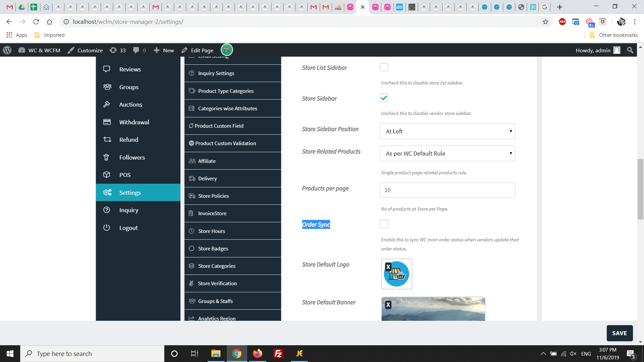Open the Store Categories tab
Screen dimensions: 644x362
(x=233, y=266)
